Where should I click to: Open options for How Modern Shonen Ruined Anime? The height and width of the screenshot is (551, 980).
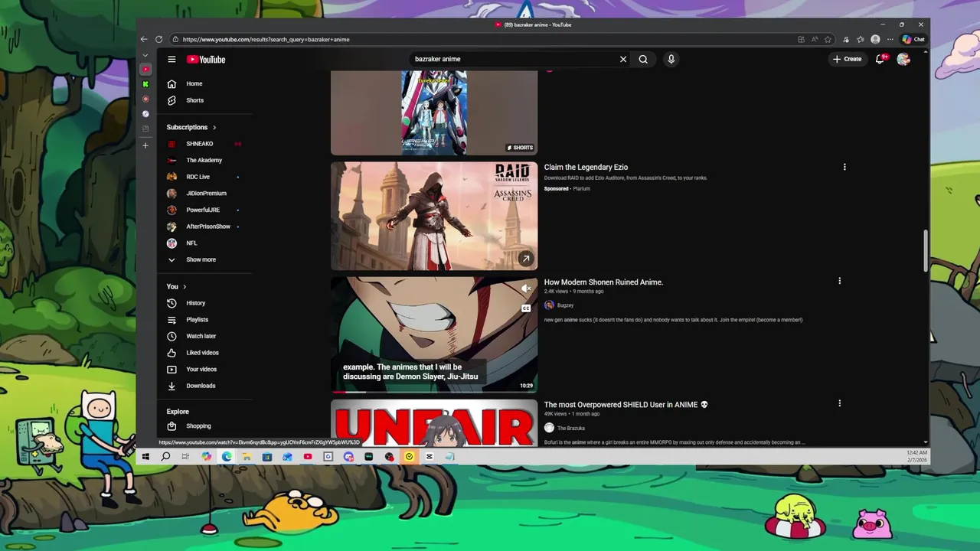839,281
